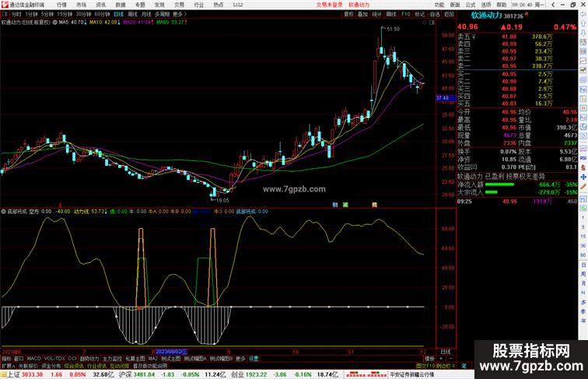Image resolution: width=588 pixels, height=379 pixels.
Task: Open the 帮助 menu
Action: pos(502,5)
